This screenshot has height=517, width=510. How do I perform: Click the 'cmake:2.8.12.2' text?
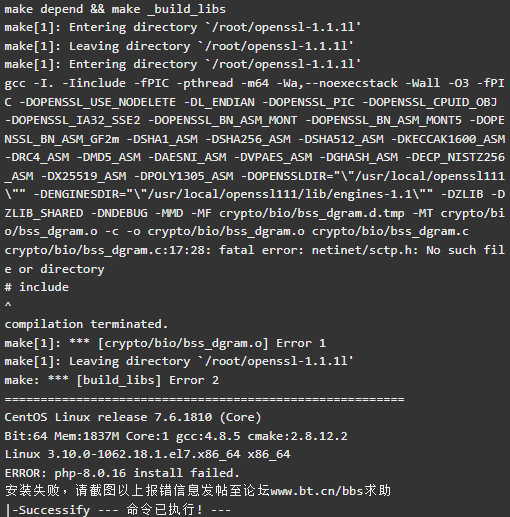[297, 436]
